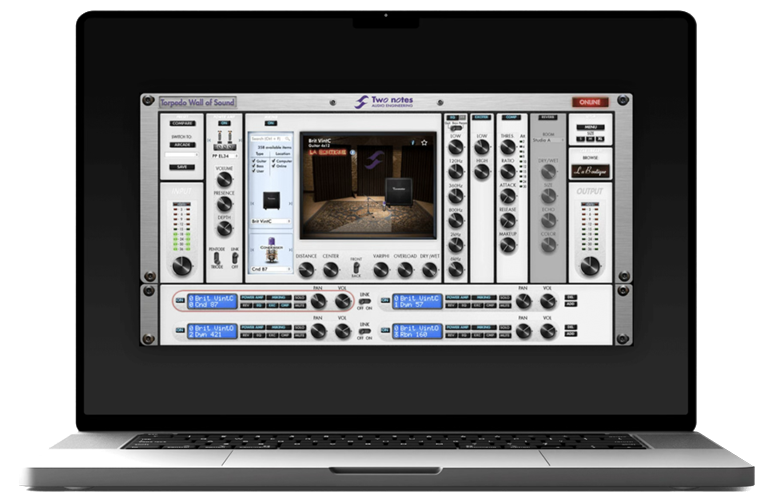The width and height of the screenshot is (772, 502).
Task: Click the Output level knob
Action: (590, 266)
